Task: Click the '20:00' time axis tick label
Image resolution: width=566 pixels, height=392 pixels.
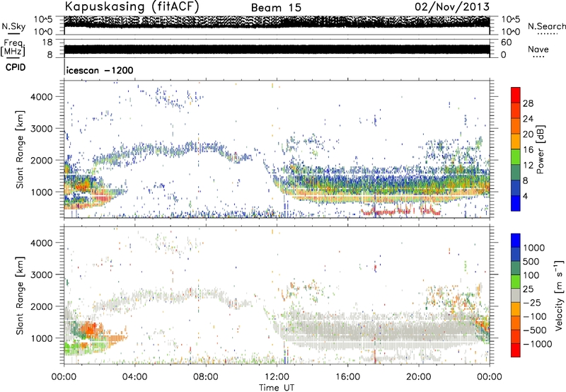Action: coord(418,377)
